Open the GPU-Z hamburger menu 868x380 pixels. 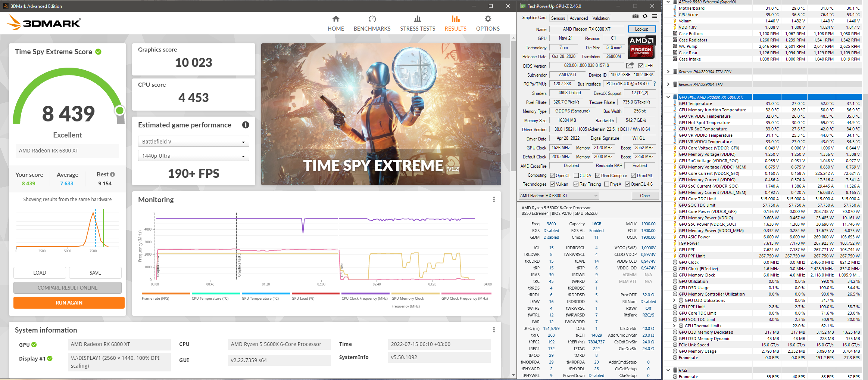click(x=655, y=16)
